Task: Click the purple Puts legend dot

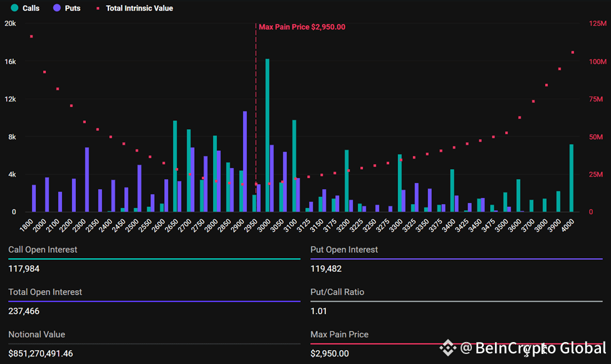Action: tap(57, 8)
